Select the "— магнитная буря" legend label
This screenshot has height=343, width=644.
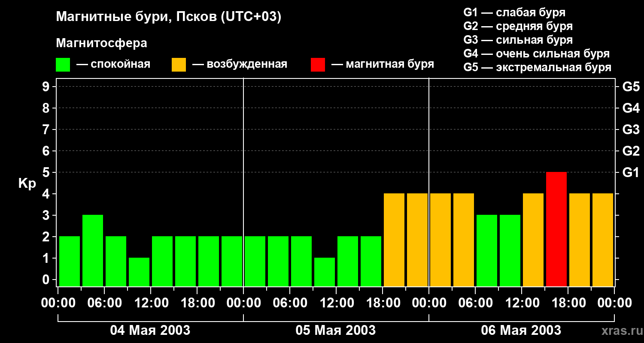(x=383, y=64)
